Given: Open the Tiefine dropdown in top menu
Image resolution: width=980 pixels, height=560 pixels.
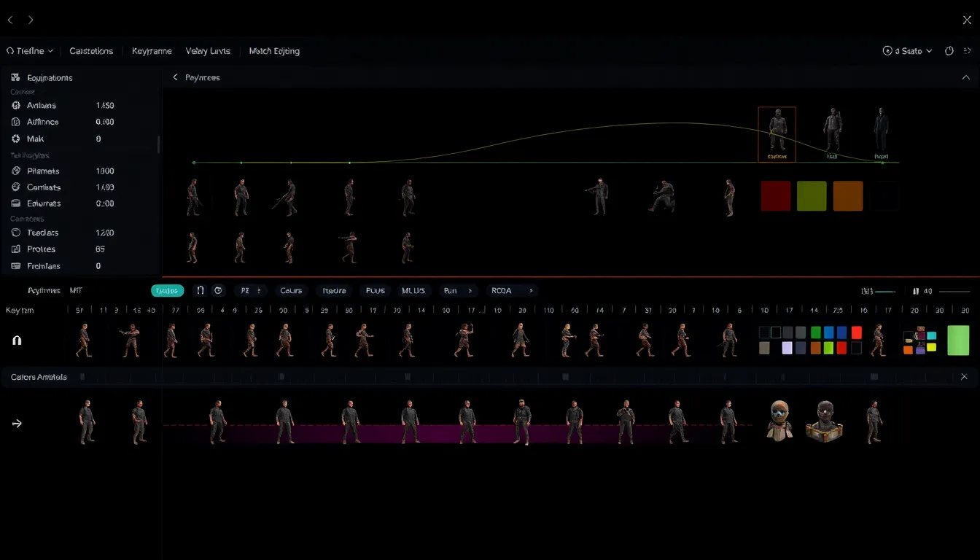Looking at the screenshot, I should (x=30, y=51).
